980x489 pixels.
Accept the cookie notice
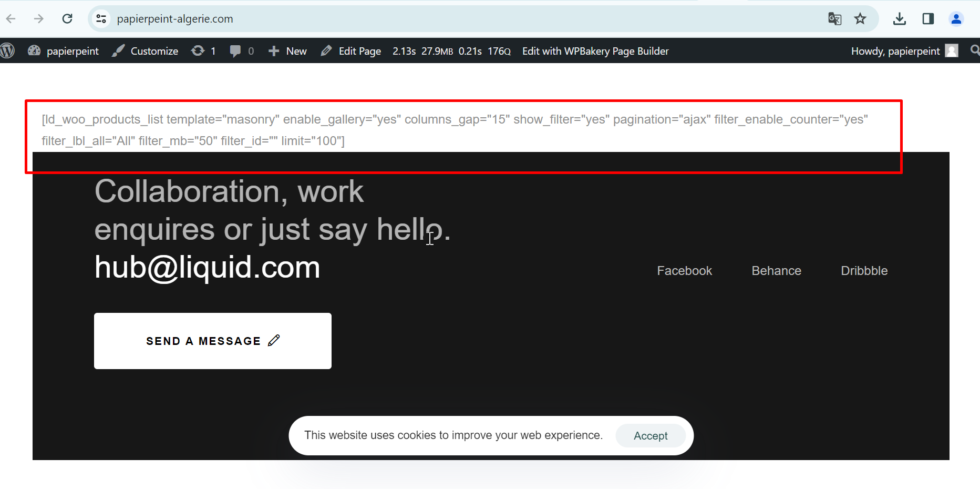pos(650,436)
